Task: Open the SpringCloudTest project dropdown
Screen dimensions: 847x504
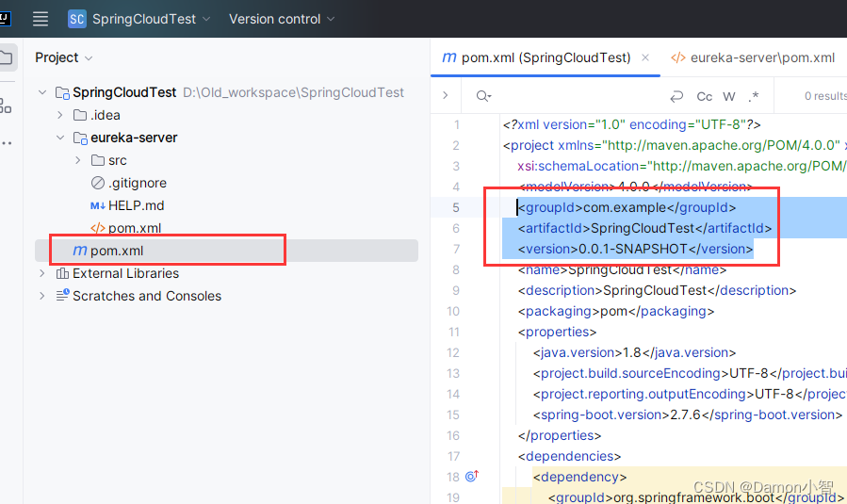Action: [152, 19]
